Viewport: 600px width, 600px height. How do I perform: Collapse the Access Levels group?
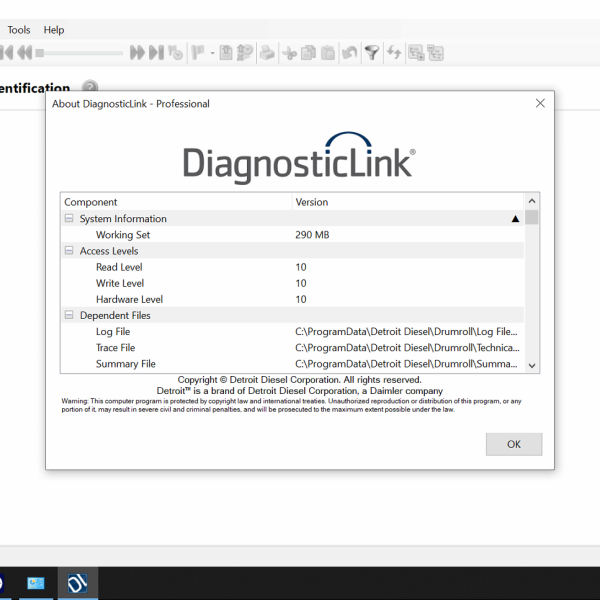tap(69, 250)
